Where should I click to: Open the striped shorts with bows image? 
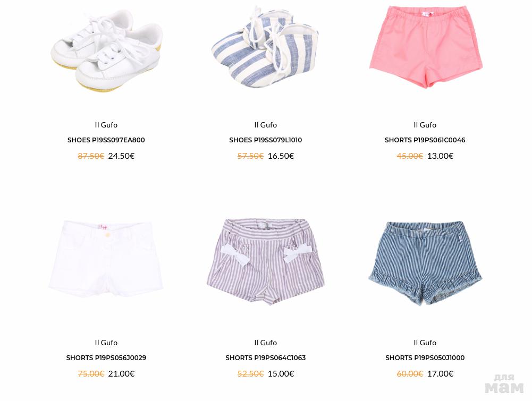(x=266, y=262)
